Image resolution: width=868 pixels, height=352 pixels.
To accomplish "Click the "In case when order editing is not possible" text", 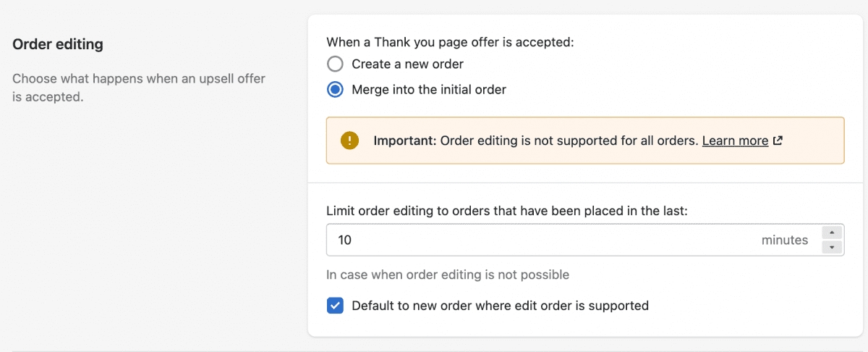I will tap(448, 275).
